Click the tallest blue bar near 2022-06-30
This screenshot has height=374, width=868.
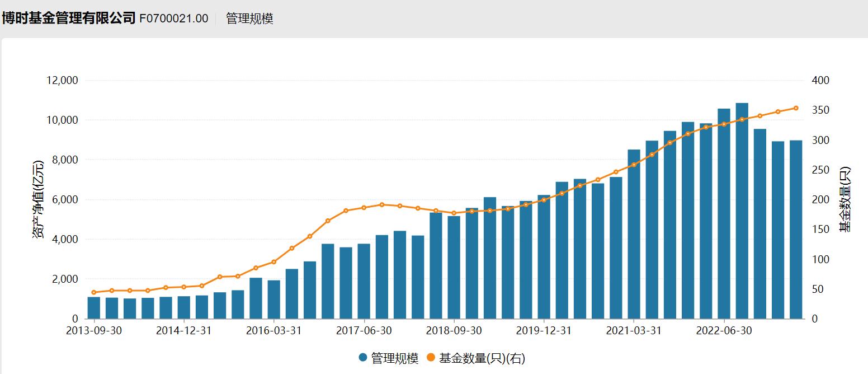(741, 213)
